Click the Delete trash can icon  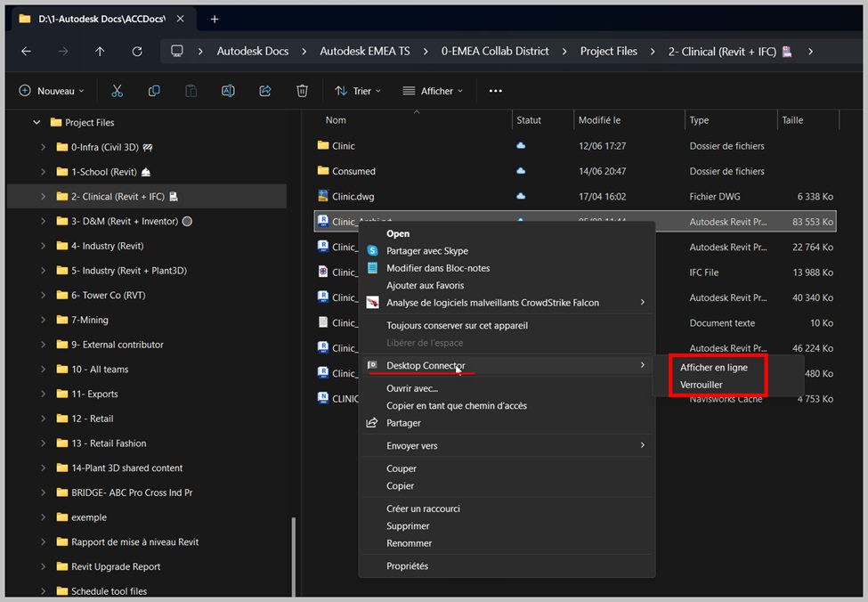(x=302, y=91)
